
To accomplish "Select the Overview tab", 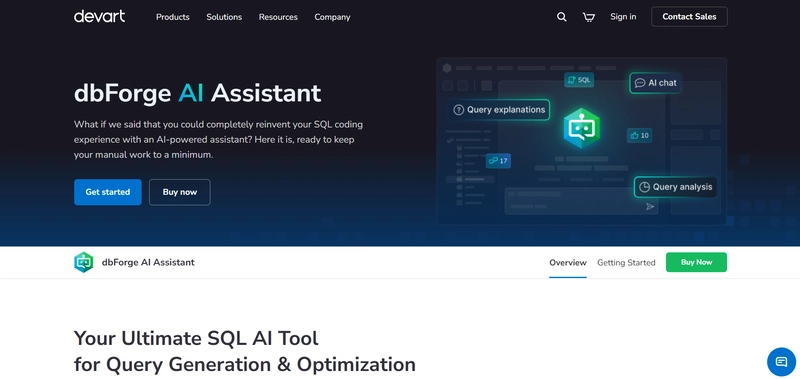I will (x=568, y=263).
